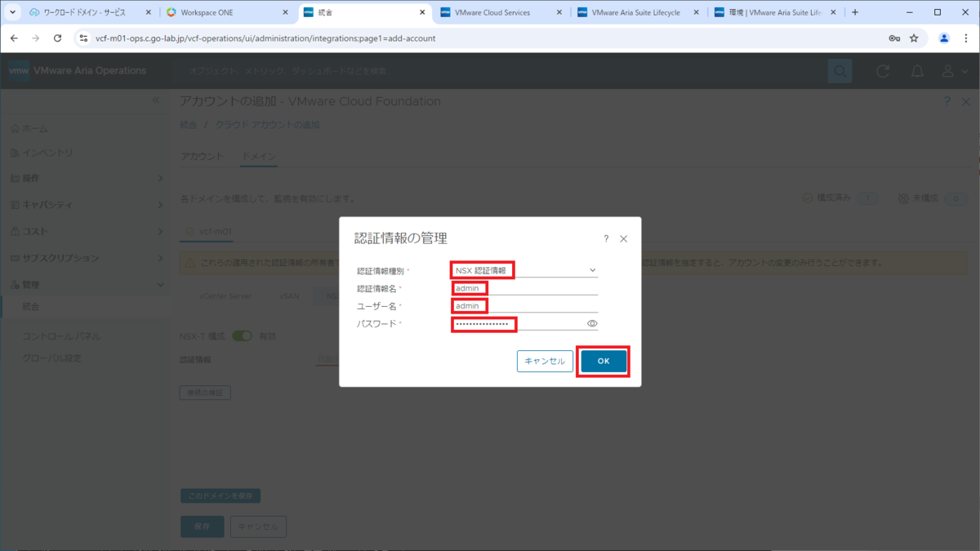This screenshot has height=551, width=980.
Task: Open the 認証情報種別 dropdown
Action: 524,270
